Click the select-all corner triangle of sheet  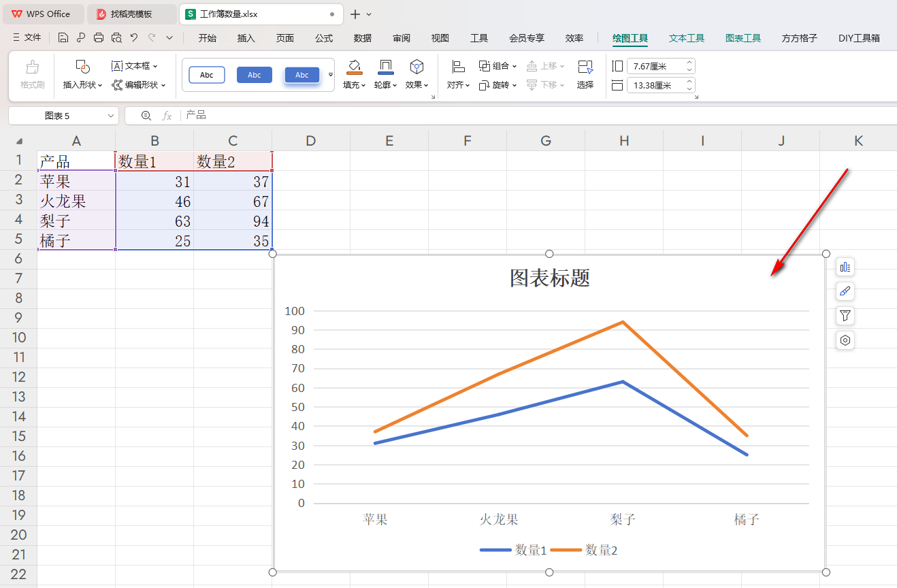(x=19, y=141)
